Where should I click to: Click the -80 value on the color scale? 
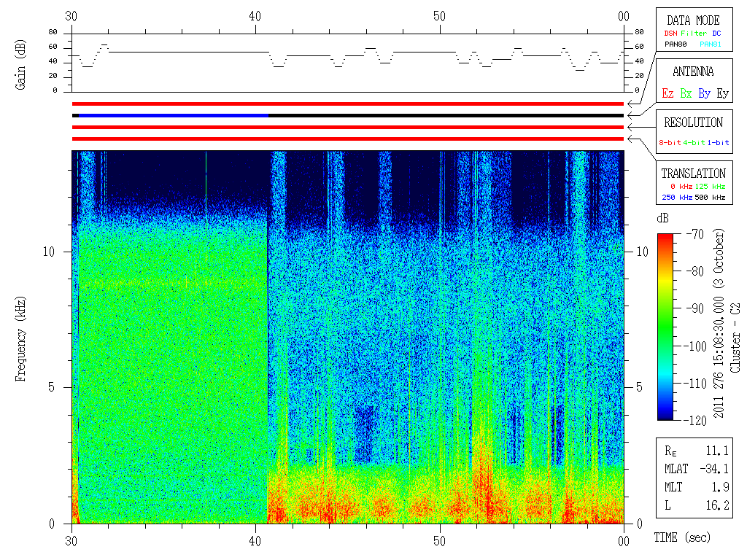coord(695,271)
